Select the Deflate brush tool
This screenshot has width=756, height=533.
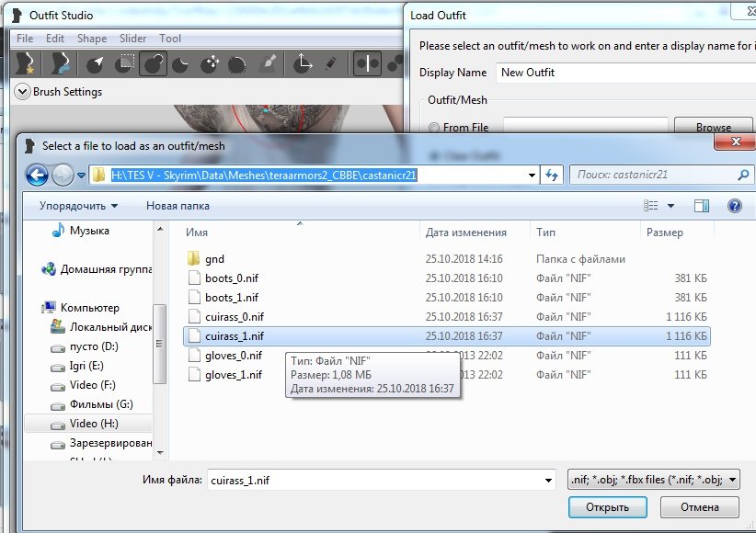[x=181, y=63]
